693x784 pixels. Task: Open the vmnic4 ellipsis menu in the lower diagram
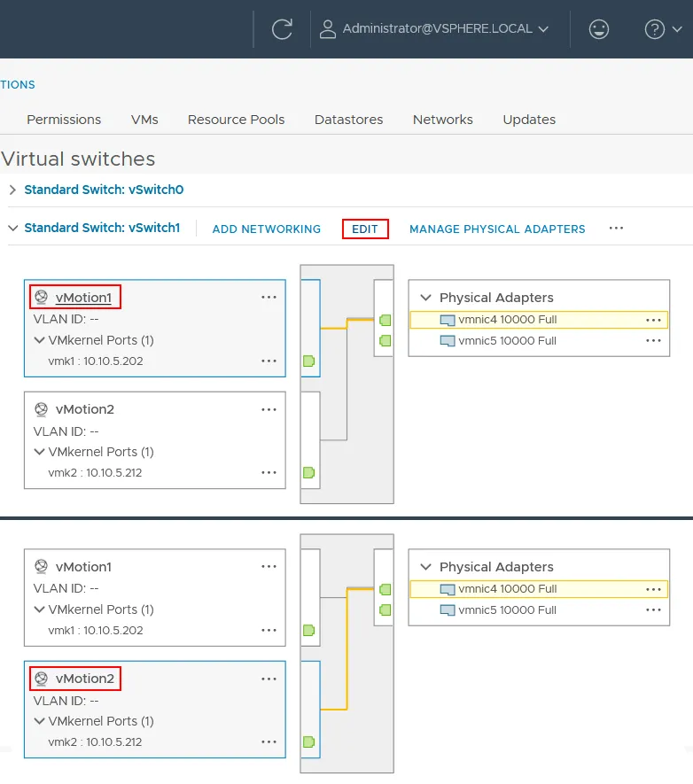(654, 589)
